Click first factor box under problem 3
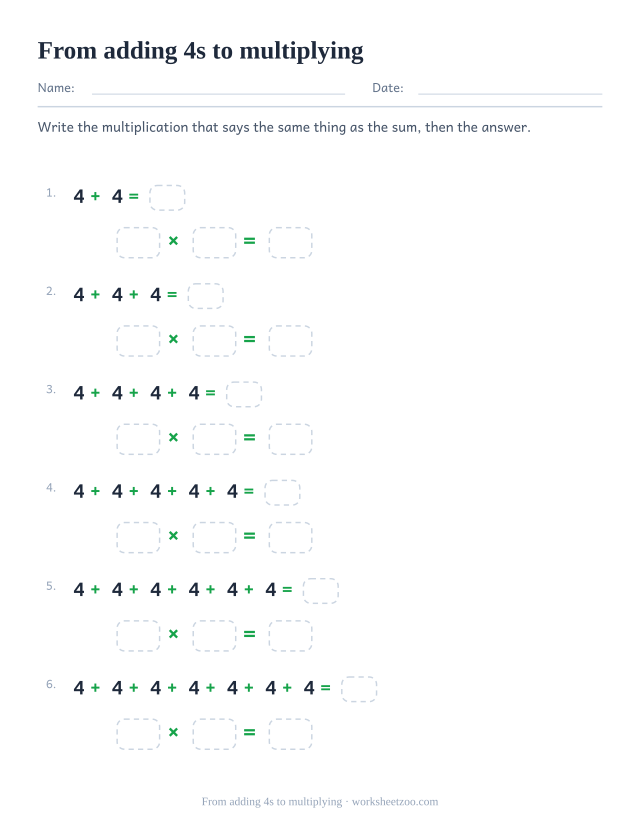The width and height of the screenshot is (640, 829). coord(138,439)
